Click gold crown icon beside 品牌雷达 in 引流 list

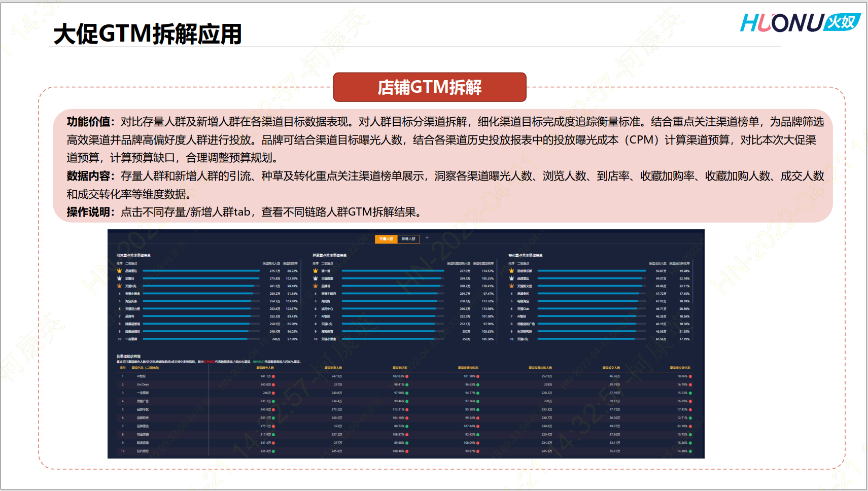(120, 271)
